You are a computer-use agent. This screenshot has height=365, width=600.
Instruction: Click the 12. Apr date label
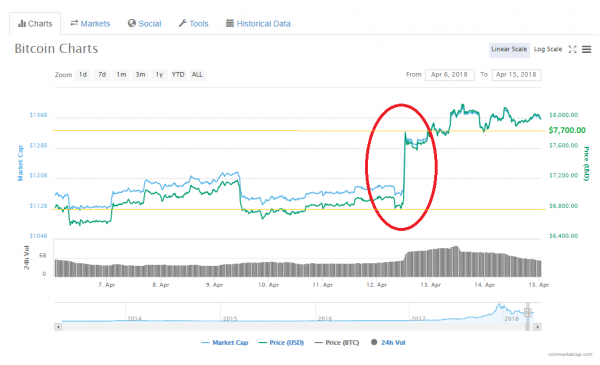click(x=377, y=285)
